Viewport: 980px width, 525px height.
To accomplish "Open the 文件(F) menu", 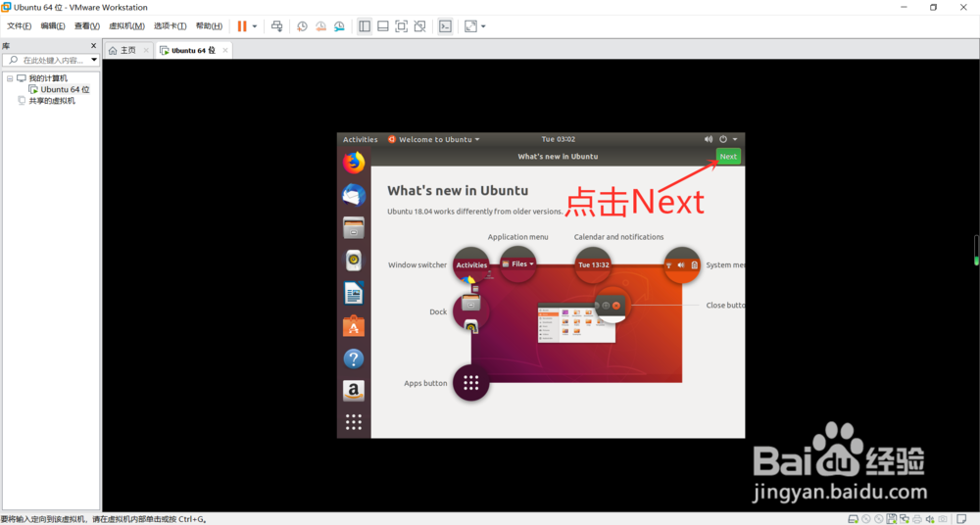I will click(x=19, y=26).
